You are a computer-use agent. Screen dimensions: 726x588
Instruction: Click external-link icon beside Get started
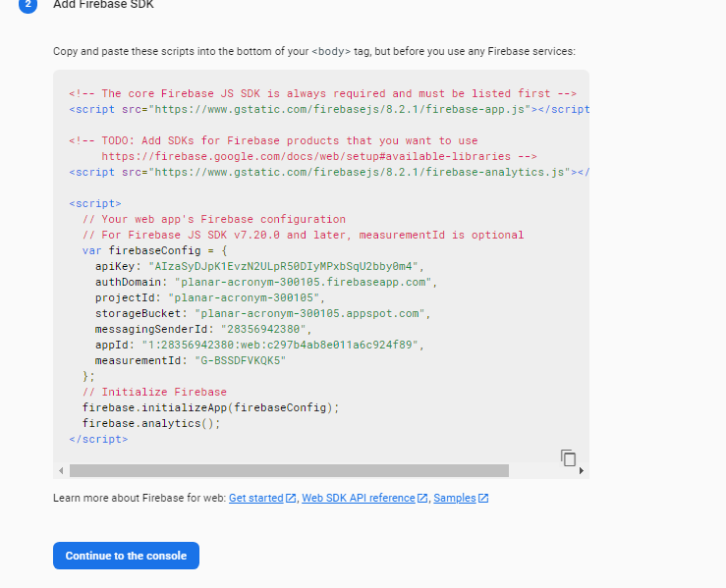(x=291, y=499)
